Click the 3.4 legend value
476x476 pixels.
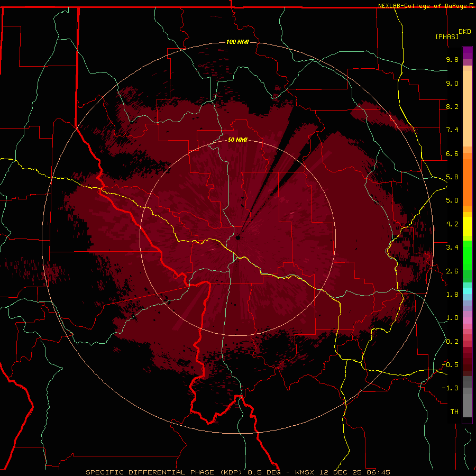click(x=452, y=248)
